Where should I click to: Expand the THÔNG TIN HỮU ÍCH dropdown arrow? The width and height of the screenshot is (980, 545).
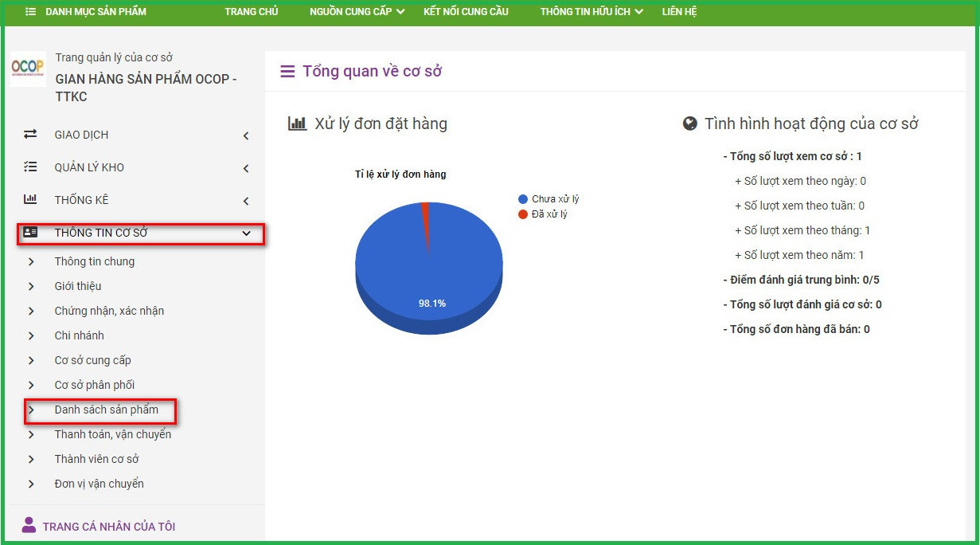(638, 12)
